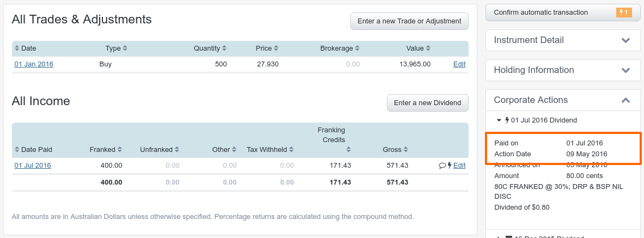Image resolution: width=644 pixels, height=238 pixels.
Task: Edit the 01 Jul 2016 dividend income
Action: [459, 166]
